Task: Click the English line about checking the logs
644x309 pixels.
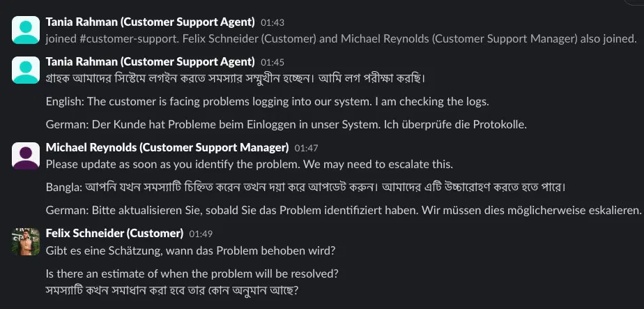Action: tap(268, 102)
